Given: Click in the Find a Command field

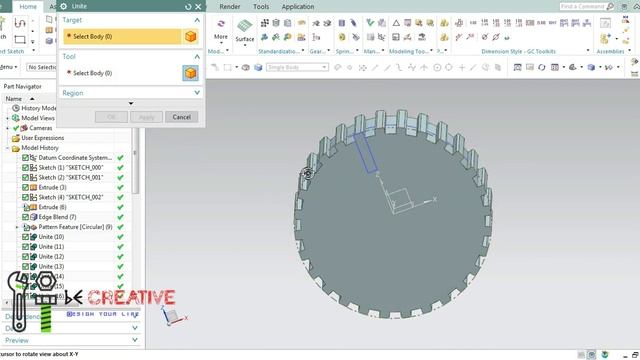Looking at the screenshot, I should pos(582,7).
